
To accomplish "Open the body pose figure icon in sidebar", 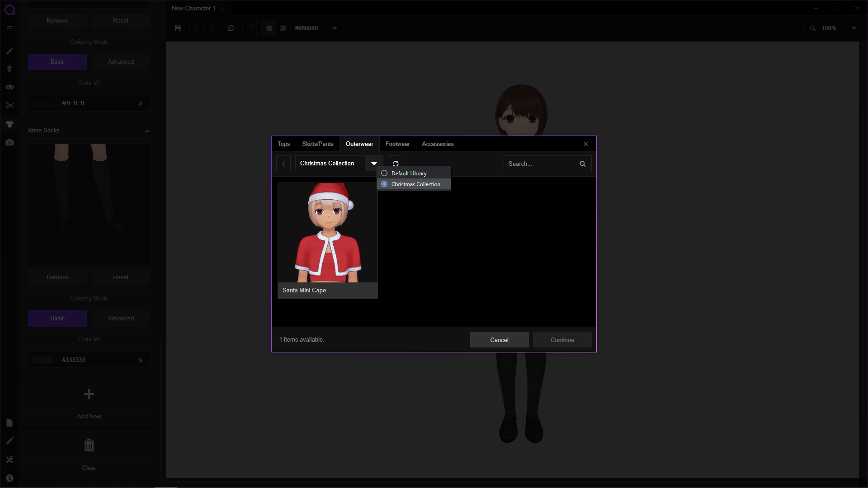I will 9,69.
